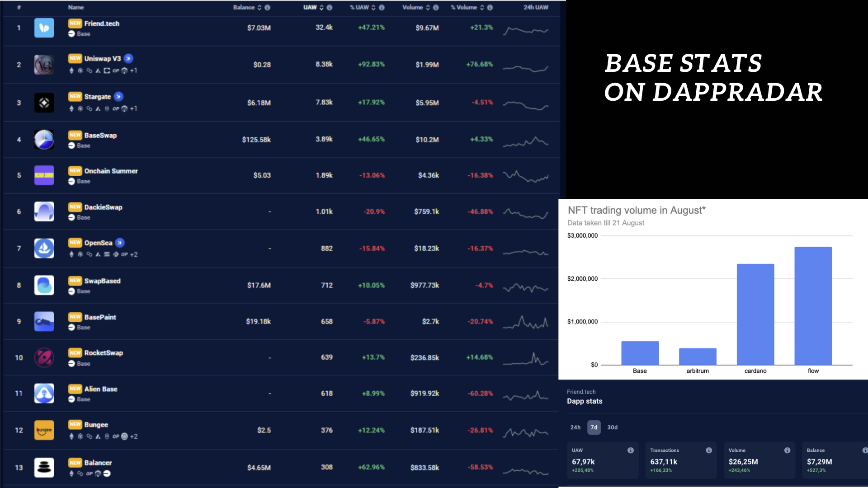Open the OpenSea app icon
This screenshot has height=488, width=868.
click(44, 248)
